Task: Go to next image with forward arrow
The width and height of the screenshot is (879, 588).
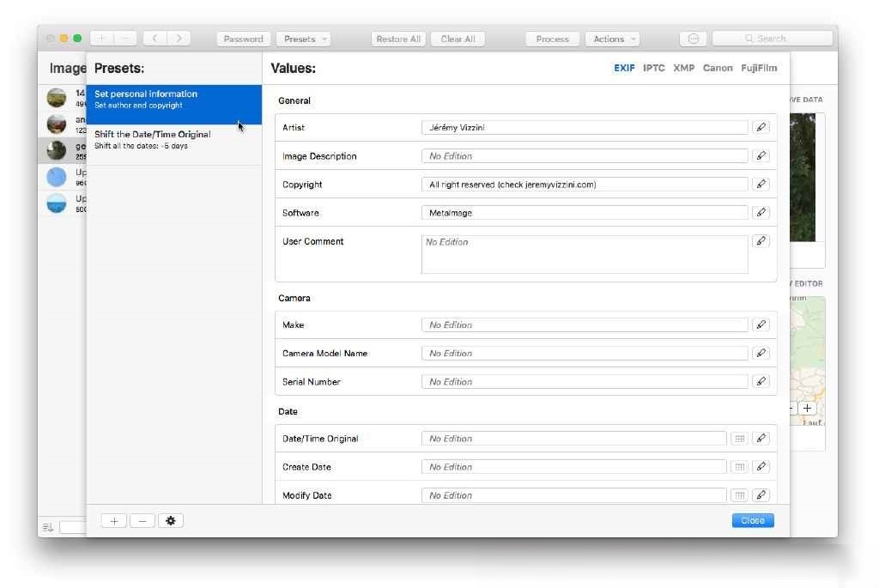Action: [179, 38]
